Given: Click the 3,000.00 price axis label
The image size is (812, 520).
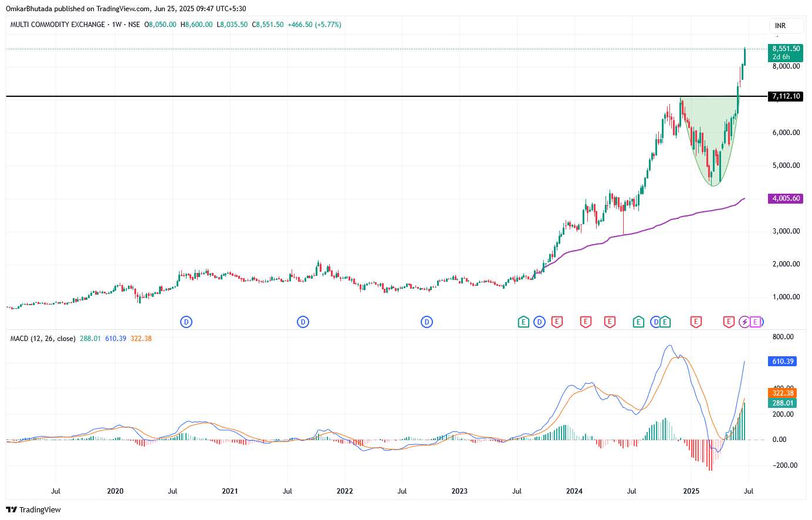Looking at the screenshot, I should pos(786,231).
